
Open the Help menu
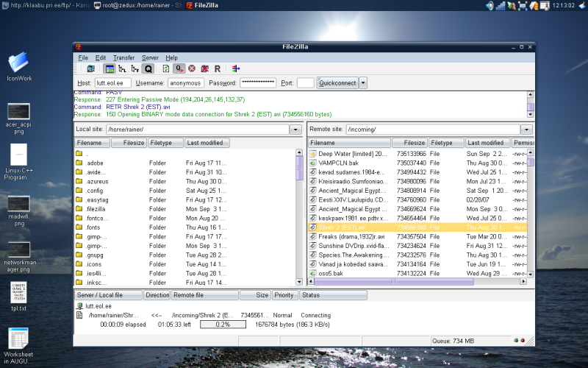[x=171, y=57]
